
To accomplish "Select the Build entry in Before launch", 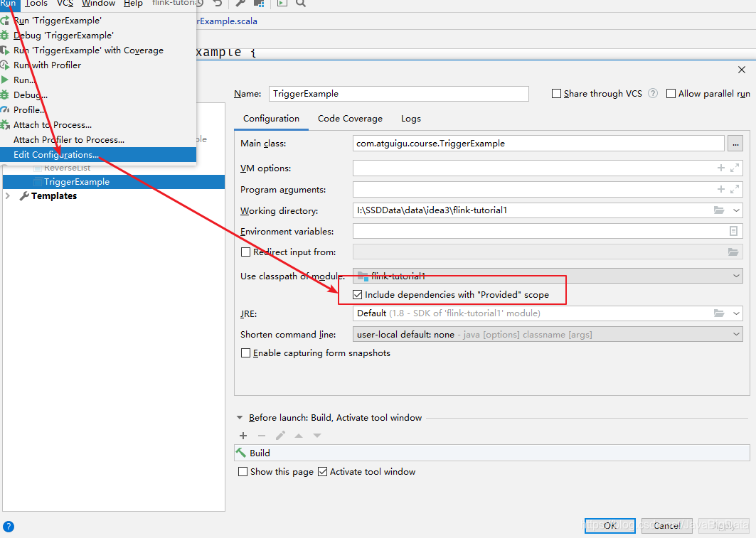I will pos(491,453).
